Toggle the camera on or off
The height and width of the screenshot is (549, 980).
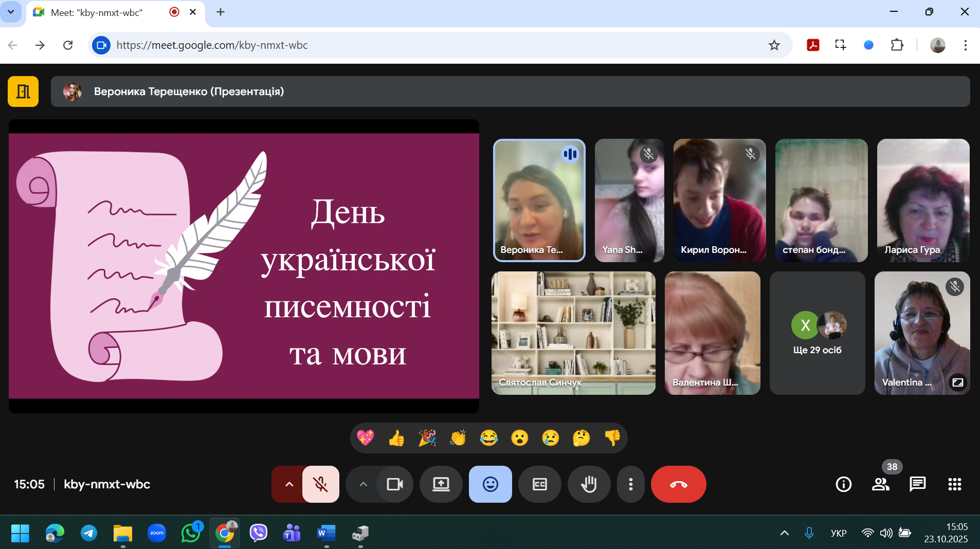tap(394, 484)
